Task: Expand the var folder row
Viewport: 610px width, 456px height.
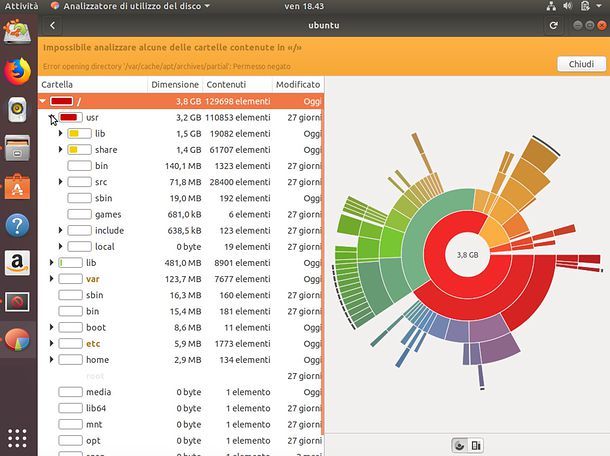Action: coord(52,279)
